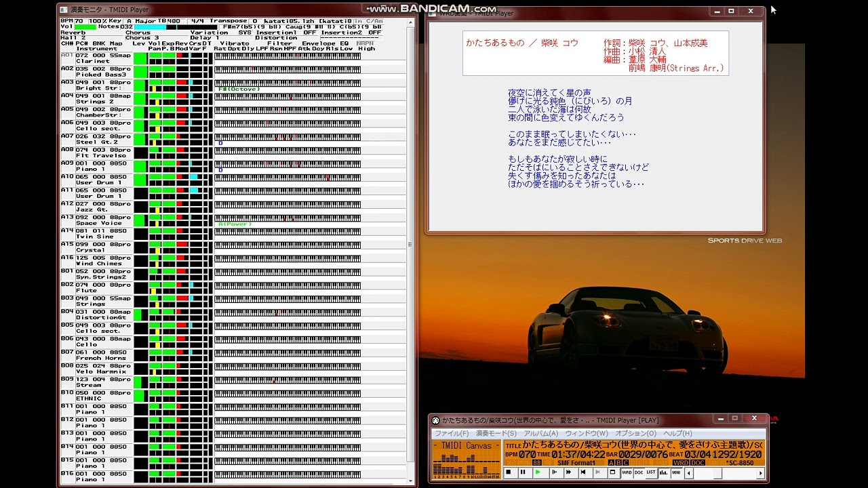This screenshot has width=868, height=488.
Task: Open the ファイル(F) menu
Action: click(x=452, y=433)
